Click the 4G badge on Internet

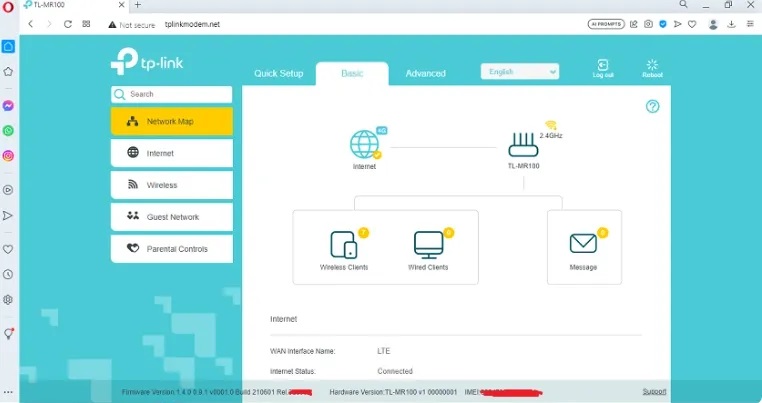click(382, 130)
